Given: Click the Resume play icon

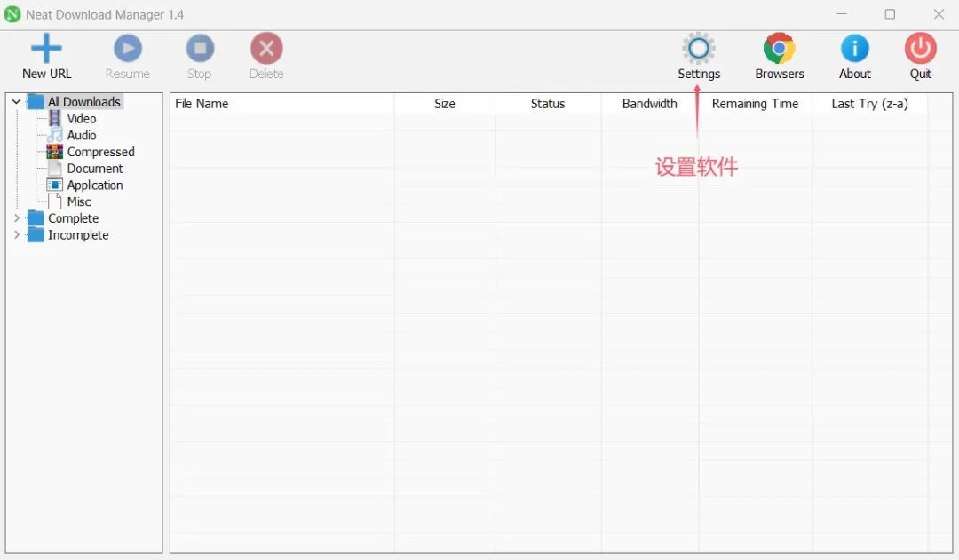Looking at the screenshot, I should [x=128, y=48].
